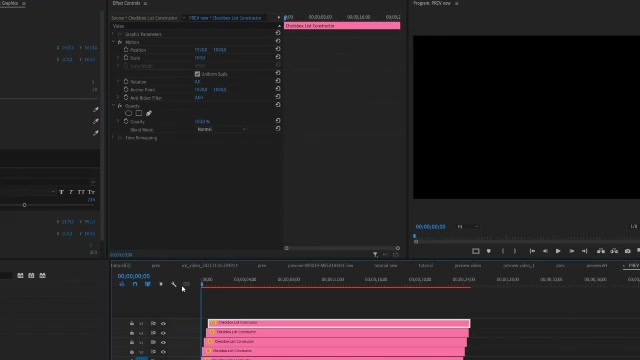The height and width of the screenshot is (360, 640).
Task: Toggle the Position animation stopwatch
Action: click(x=126, y=49)
